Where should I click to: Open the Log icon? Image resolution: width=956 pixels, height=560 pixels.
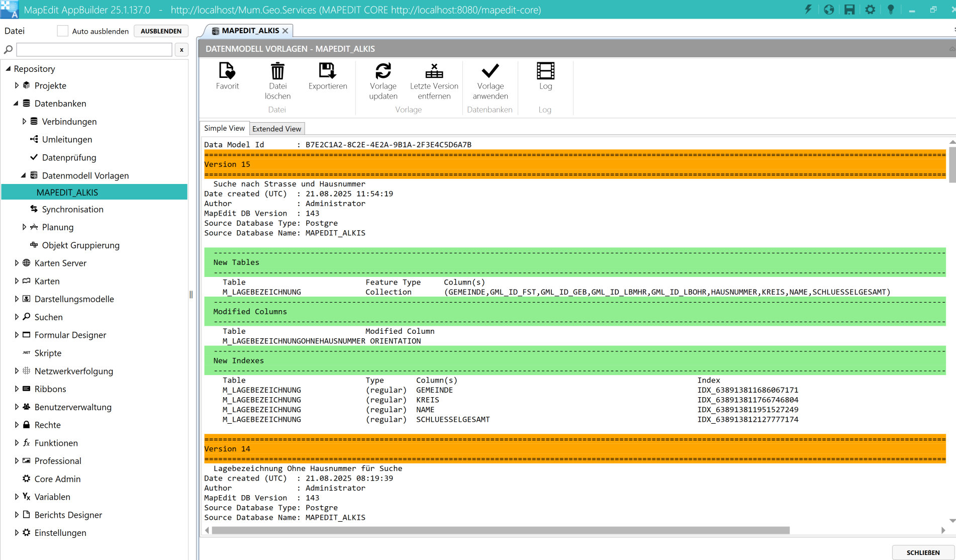545,71
